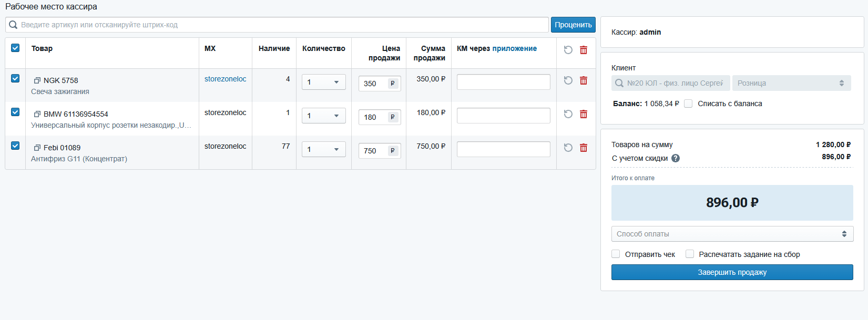The width and height of the screenshot is (868, 320).
Task: Delete the BMW 61136954554 row
Action: [584, 114]
